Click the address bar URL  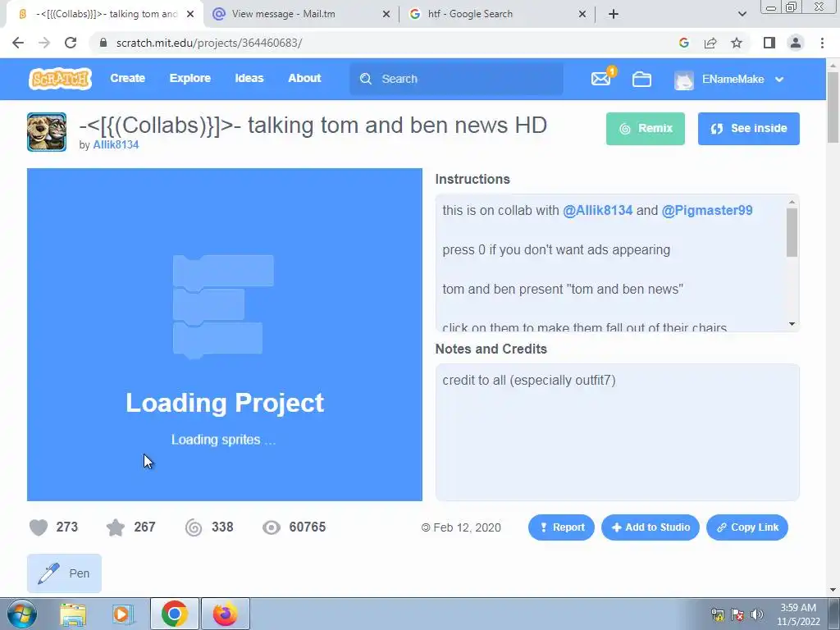coord(209,43)
